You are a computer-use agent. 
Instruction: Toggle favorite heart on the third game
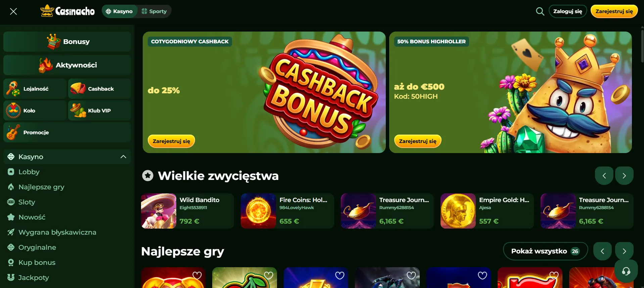[340, 276]
